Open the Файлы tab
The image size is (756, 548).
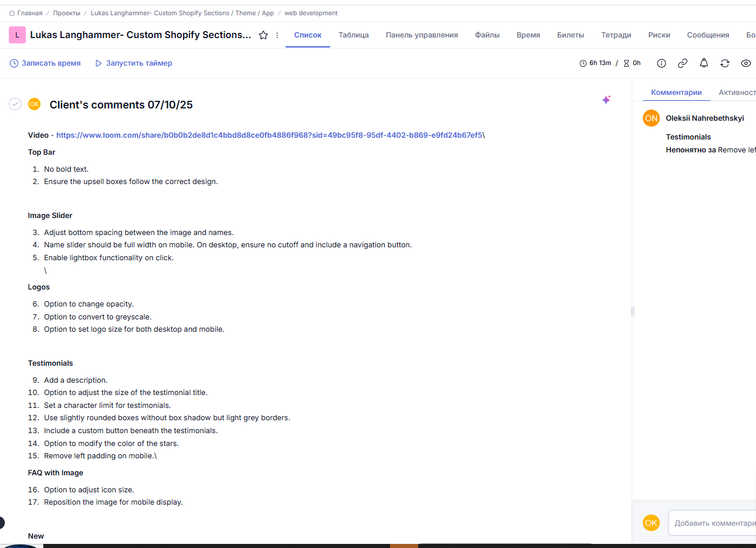coord(487,35)
